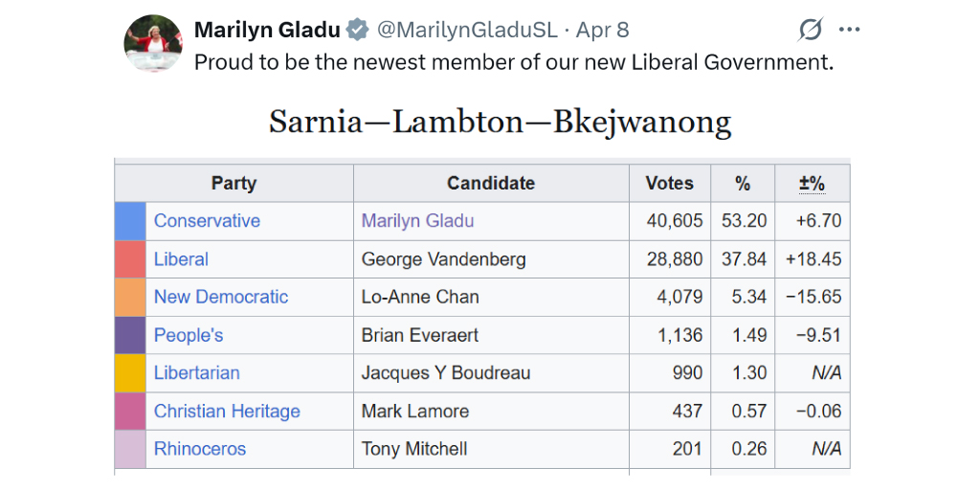Click the Grok slashed-circle icon
Image resolution: width=980 pixels, height=490 pixels.
pos(810,30)
